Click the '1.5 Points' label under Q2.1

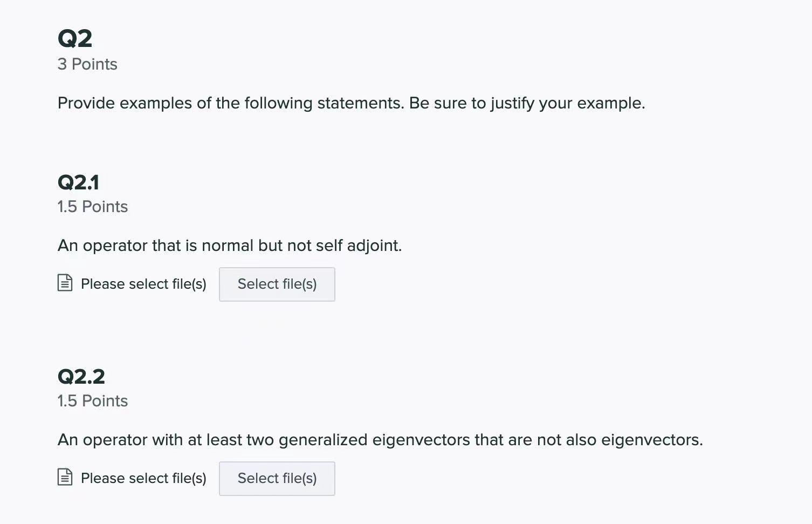tap(92, 206)
